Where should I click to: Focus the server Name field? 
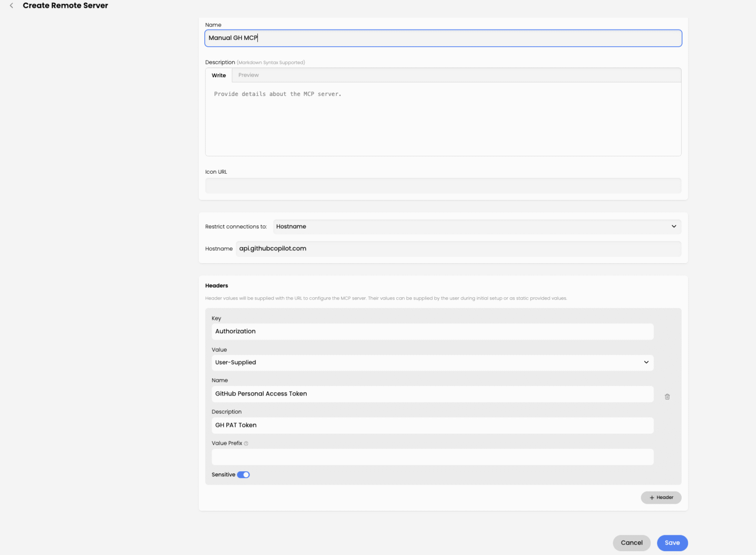[x=443, y=38]
